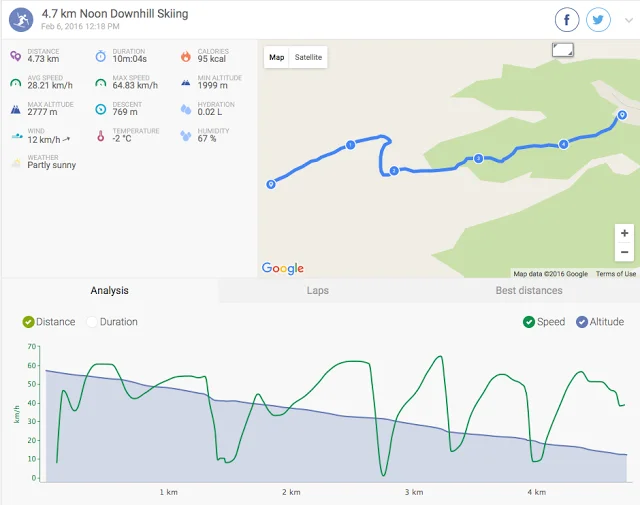Select the Distance radio option
The height and width of the screenshot is (505, 640).
(28, 322)
